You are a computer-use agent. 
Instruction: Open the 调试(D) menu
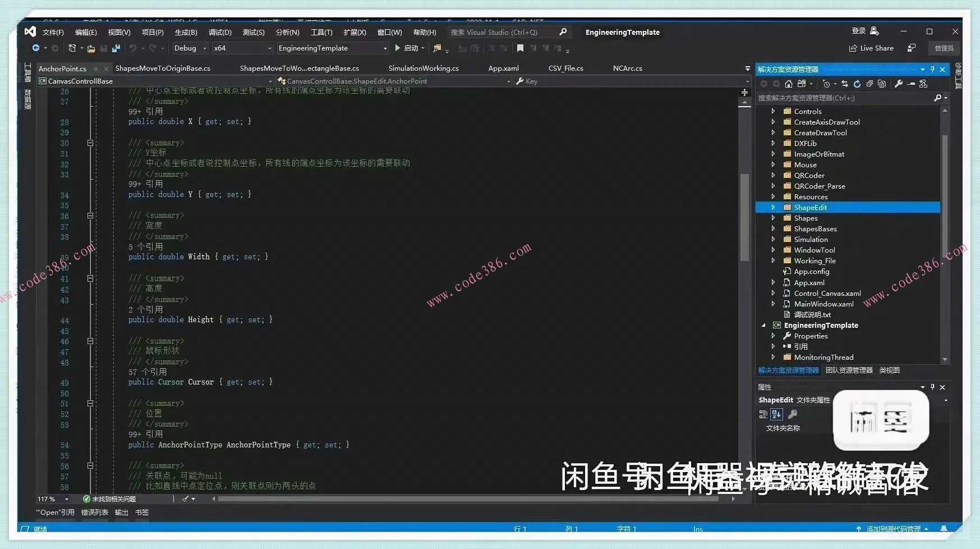click(x=220, y=33)
